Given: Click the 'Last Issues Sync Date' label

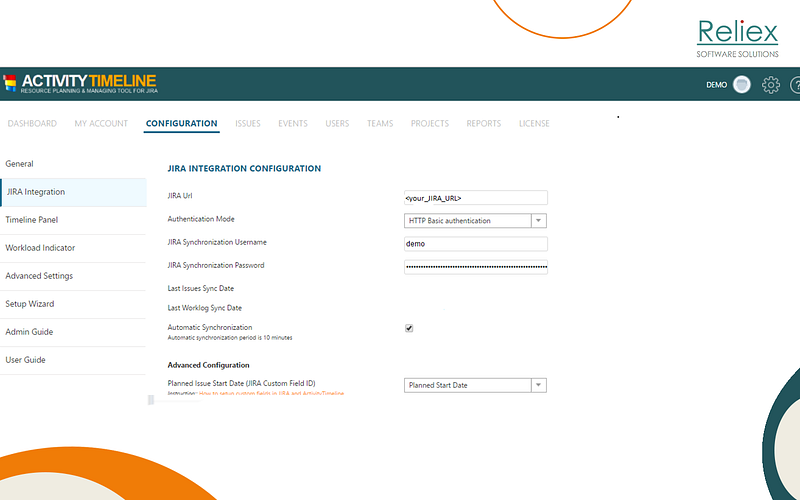Looking at the screenshot, I should 201,288.
